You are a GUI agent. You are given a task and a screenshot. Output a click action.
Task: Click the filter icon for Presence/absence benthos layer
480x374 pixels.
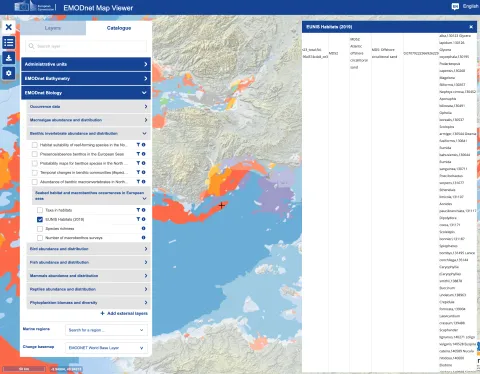pyautogui.click(x=138, y=154)
